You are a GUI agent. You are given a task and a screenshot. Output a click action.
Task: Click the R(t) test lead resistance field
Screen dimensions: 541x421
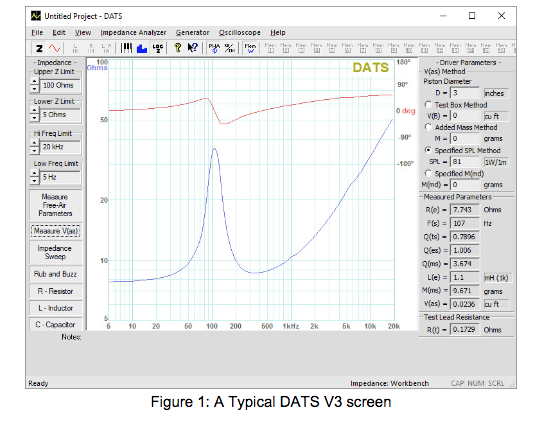[x=464, y=330]
